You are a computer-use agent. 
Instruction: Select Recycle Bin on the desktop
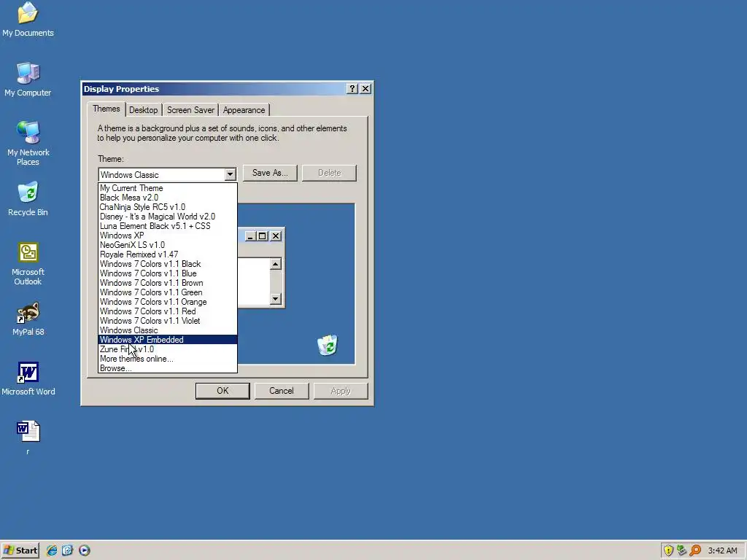tap(28, 198)
